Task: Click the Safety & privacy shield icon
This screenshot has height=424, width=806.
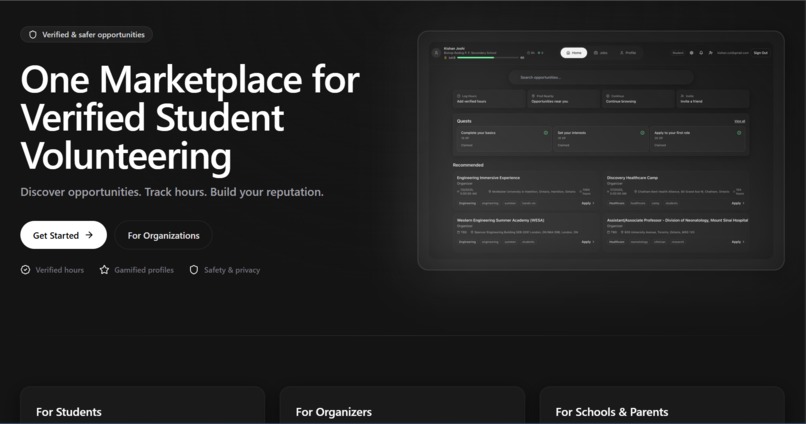Action: click(x=194, y=270)
